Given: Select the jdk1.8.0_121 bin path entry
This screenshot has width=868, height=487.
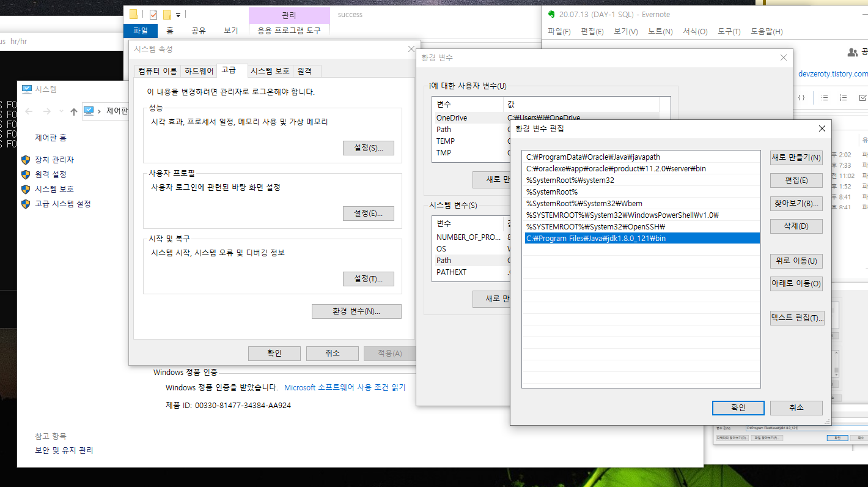Looking at the screenshot, I should pyautogui.click(x=641, y=239).
